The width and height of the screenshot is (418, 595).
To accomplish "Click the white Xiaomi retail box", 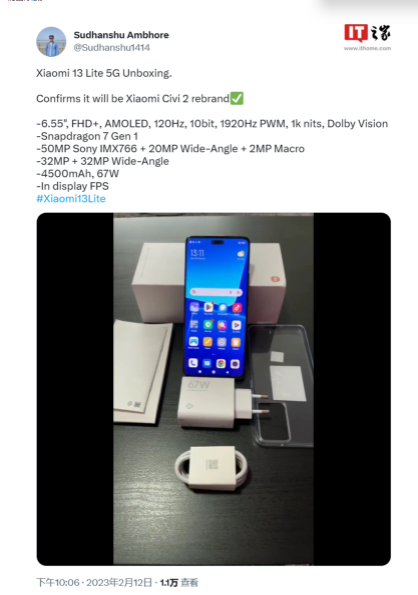I will [209, 281].
